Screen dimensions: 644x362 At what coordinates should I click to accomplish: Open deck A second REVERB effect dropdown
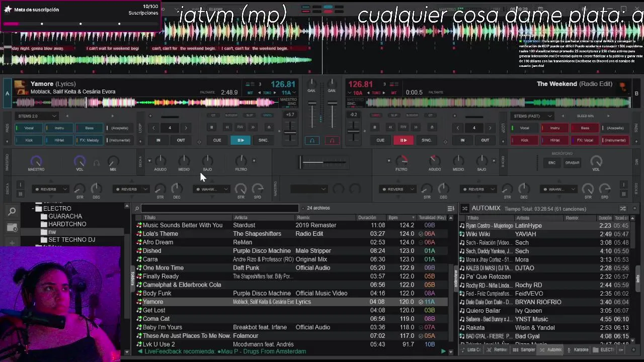pyautogui.click(x=130, y=190)
